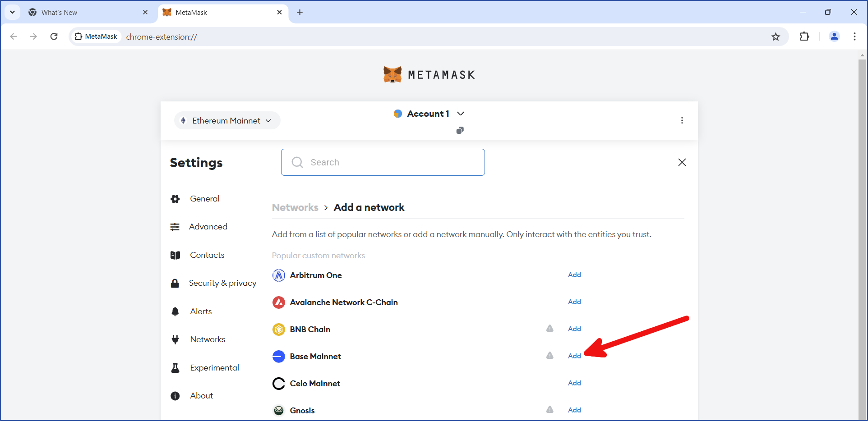Open Security & privacy settings
Screen dimensions: 868x421
(222, 283)
